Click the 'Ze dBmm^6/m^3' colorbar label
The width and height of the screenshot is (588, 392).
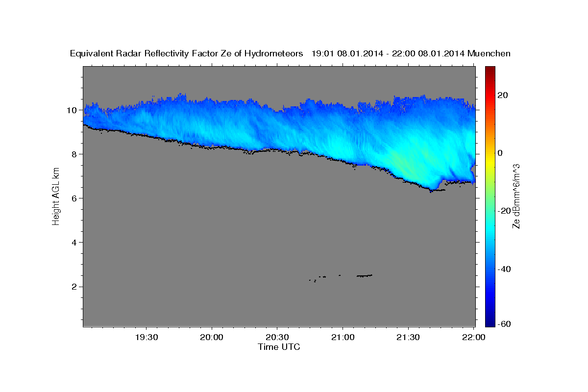[515, 196]
